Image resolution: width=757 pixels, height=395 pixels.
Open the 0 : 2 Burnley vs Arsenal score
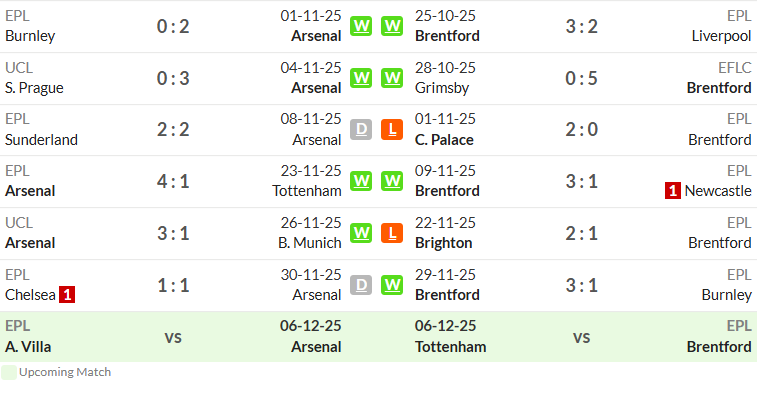[x=173, y=26]
